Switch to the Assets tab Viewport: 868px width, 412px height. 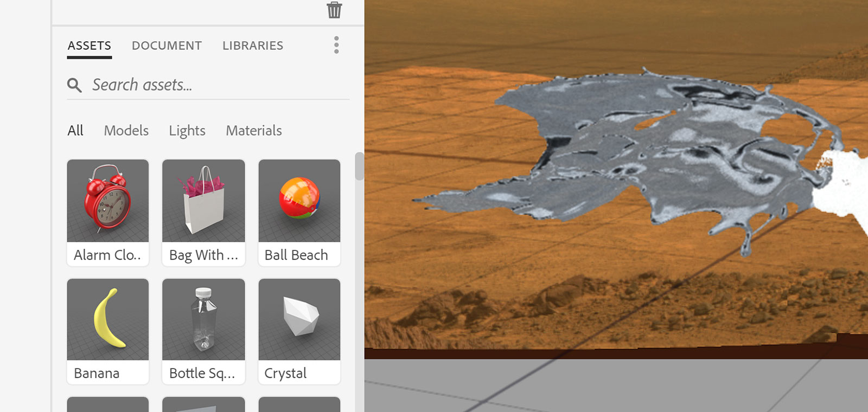pyautogui.click(x=90, y=46)
